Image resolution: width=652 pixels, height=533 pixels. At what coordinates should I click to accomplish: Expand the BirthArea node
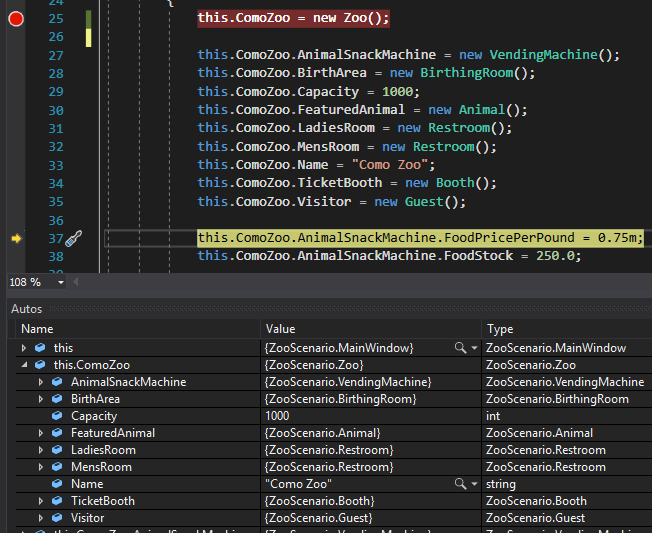[41, 399]
